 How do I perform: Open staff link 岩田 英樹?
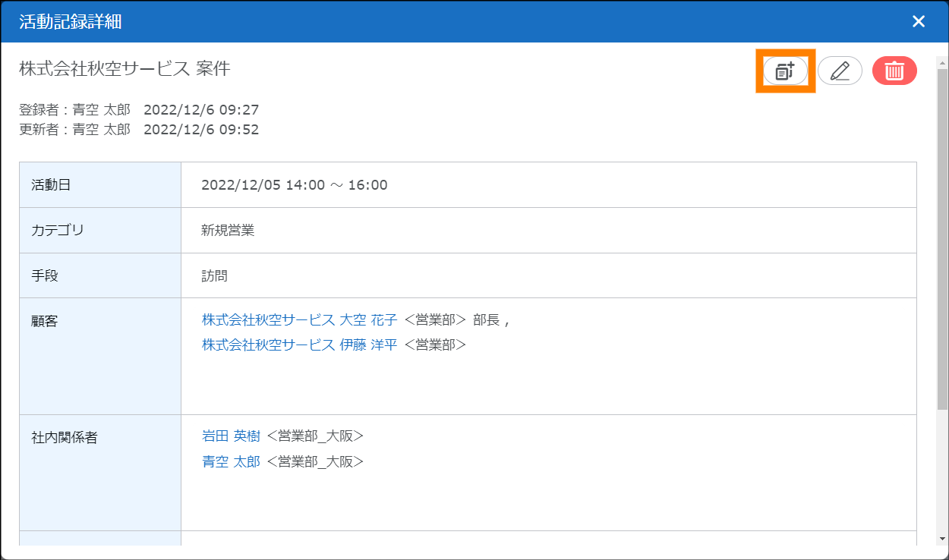tap(231, 436)
